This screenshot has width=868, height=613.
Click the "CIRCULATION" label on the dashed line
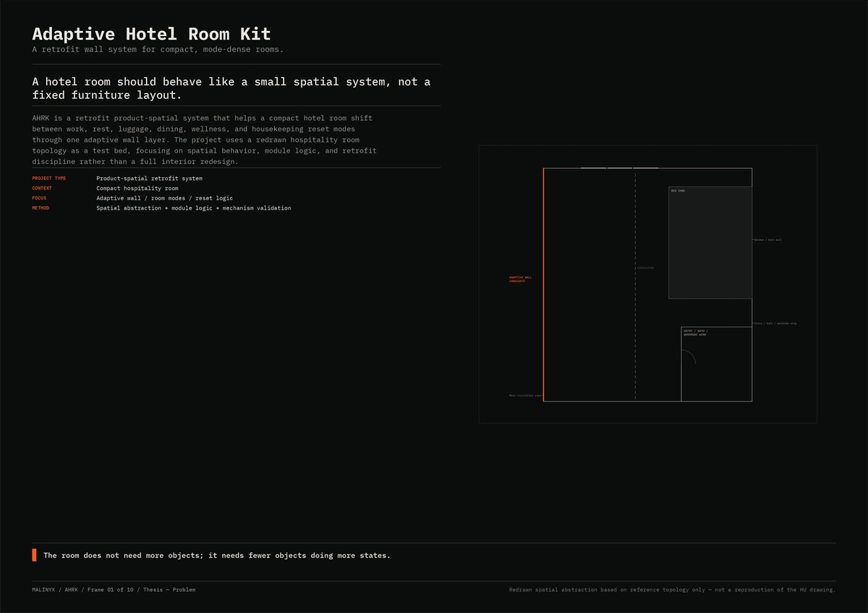pos(645,268)
